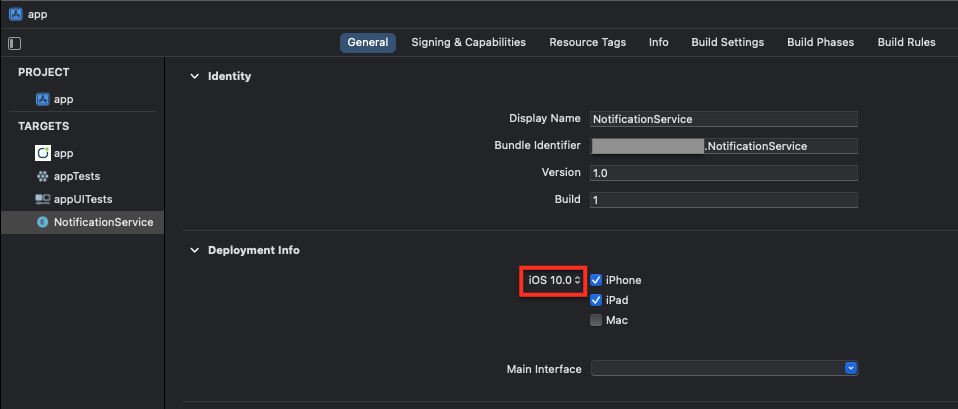Select the app project row under PROJECT
Image resolution: width=958 pixels, height=409 pixels.
82,99
